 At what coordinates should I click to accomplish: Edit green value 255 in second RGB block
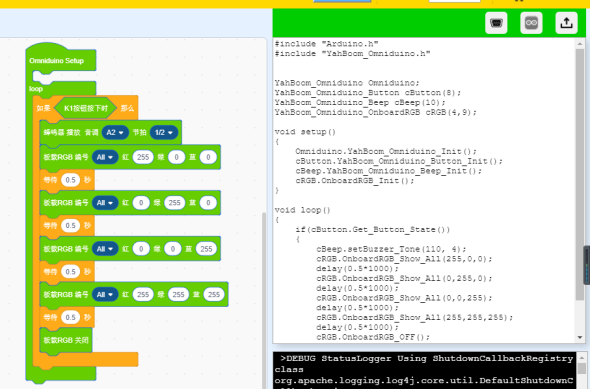(175, 203)
